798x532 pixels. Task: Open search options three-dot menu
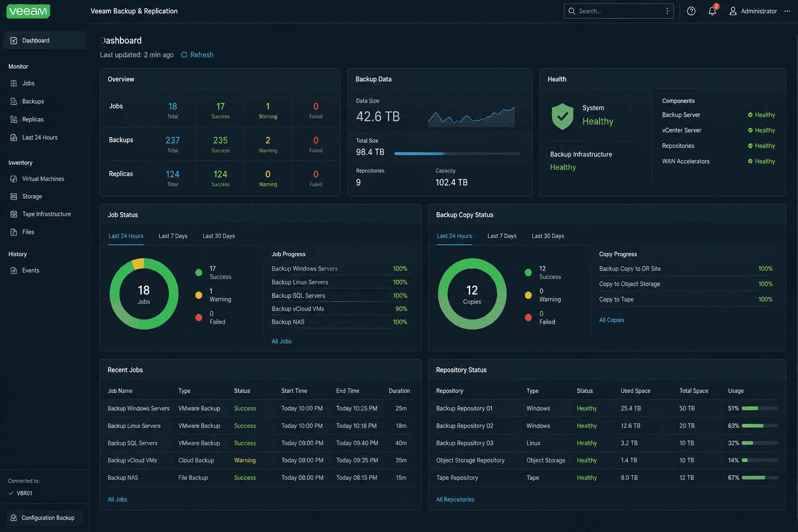pos(667,11)
